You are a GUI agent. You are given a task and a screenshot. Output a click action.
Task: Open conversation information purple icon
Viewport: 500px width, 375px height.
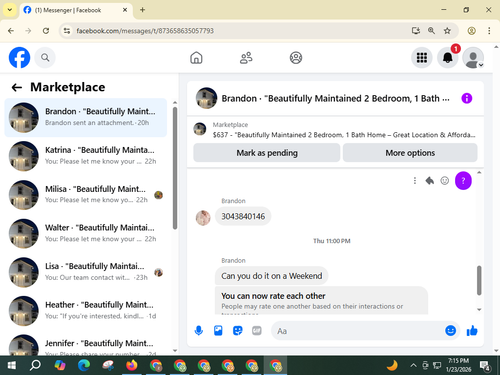pyautogui.click(x=467, y=98)
